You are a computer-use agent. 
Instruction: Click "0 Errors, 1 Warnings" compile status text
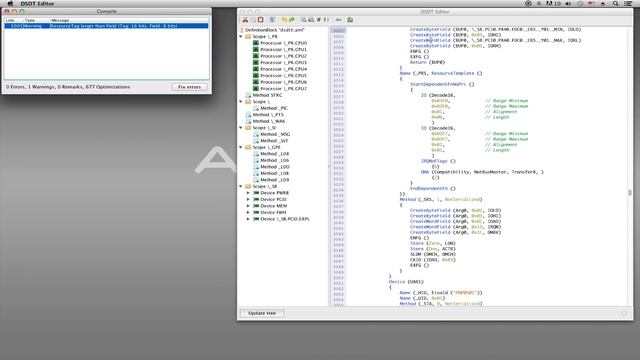pyautogui.click(x=68, y=87)
